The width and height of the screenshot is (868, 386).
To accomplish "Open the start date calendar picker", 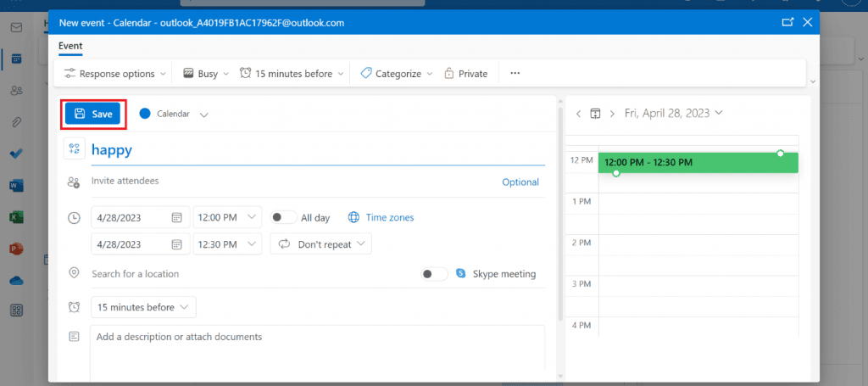I will 176,218.
